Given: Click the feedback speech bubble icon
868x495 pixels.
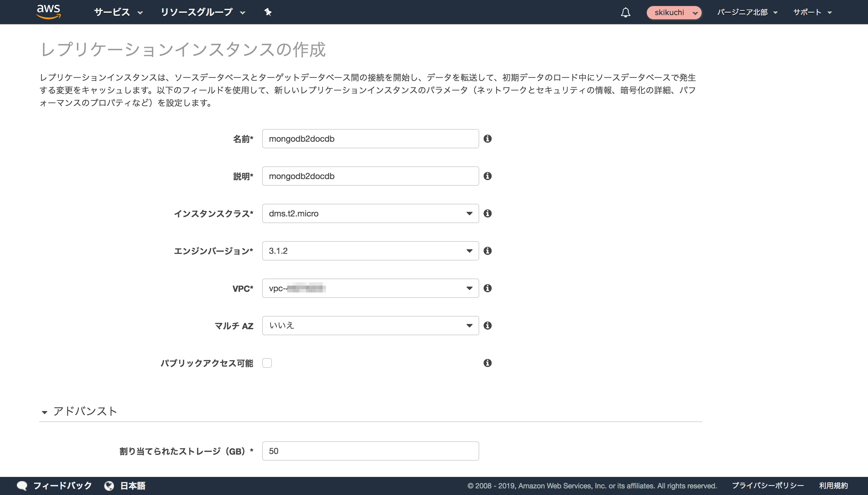Looking at the screenshot, I should (22, 485).
